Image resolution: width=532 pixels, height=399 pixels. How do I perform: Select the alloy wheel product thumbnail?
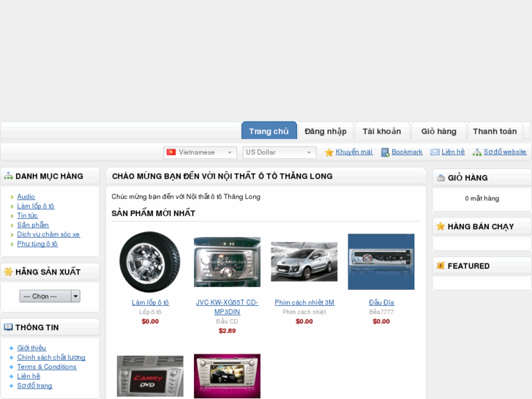point(150,262)
